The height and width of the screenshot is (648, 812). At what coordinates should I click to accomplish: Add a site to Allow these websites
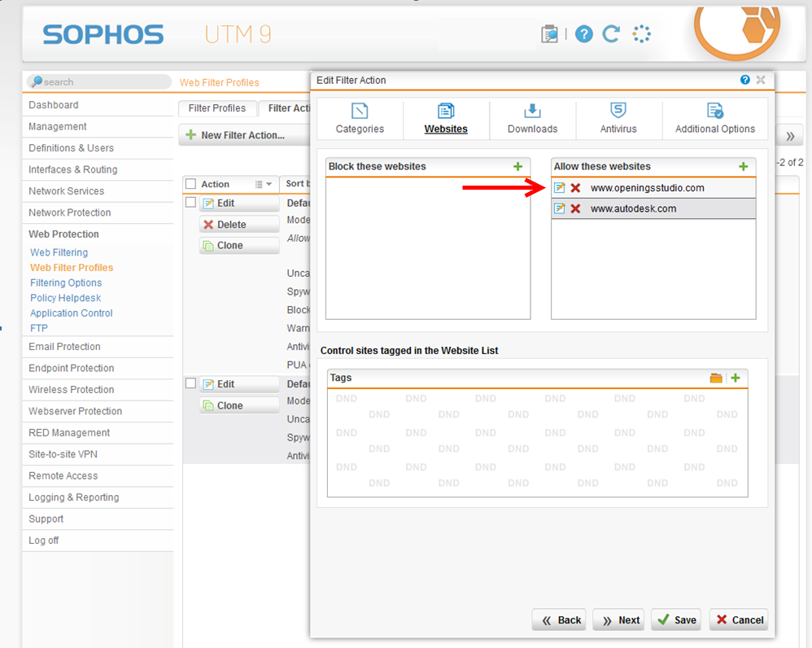(743, 166)
